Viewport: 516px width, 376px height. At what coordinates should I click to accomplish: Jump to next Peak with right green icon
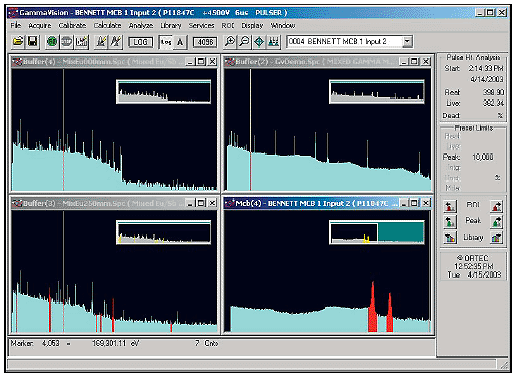coord(496,222)
